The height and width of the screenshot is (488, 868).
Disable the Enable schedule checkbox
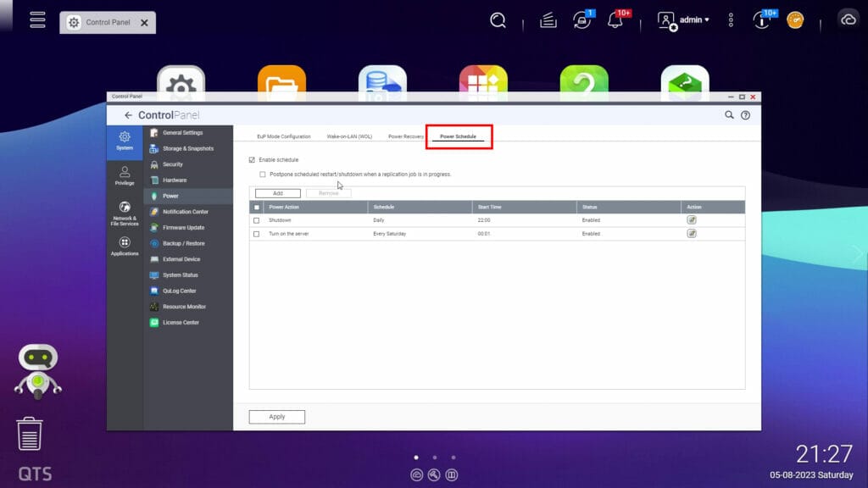click(252, 159)
